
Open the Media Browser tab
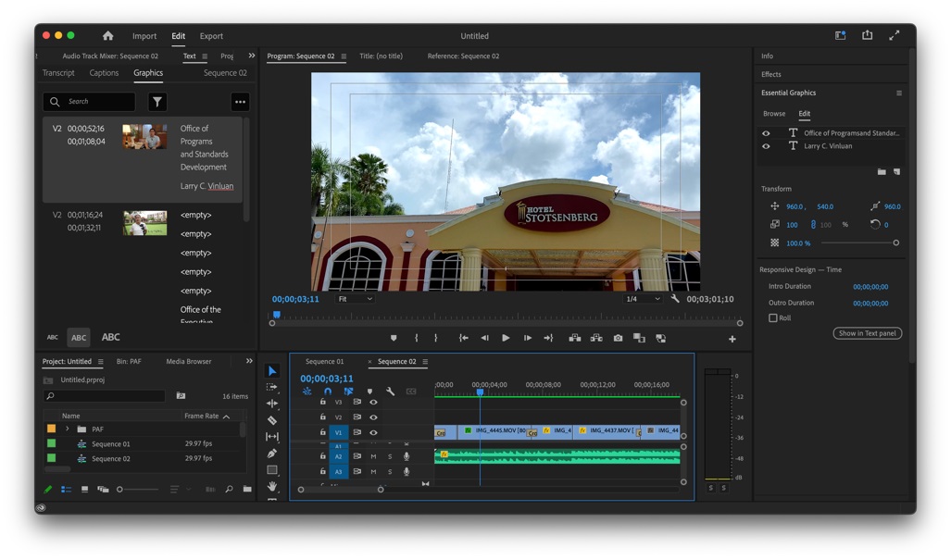[189, 361]
